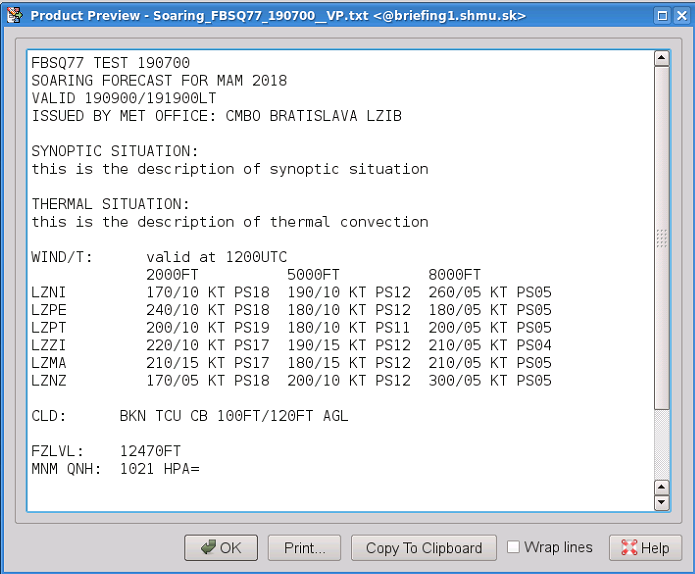Viewport: 695px width, 574px height.
Task: Click the second up arrow near scrollbar bottom
Action: pos(662,488)
